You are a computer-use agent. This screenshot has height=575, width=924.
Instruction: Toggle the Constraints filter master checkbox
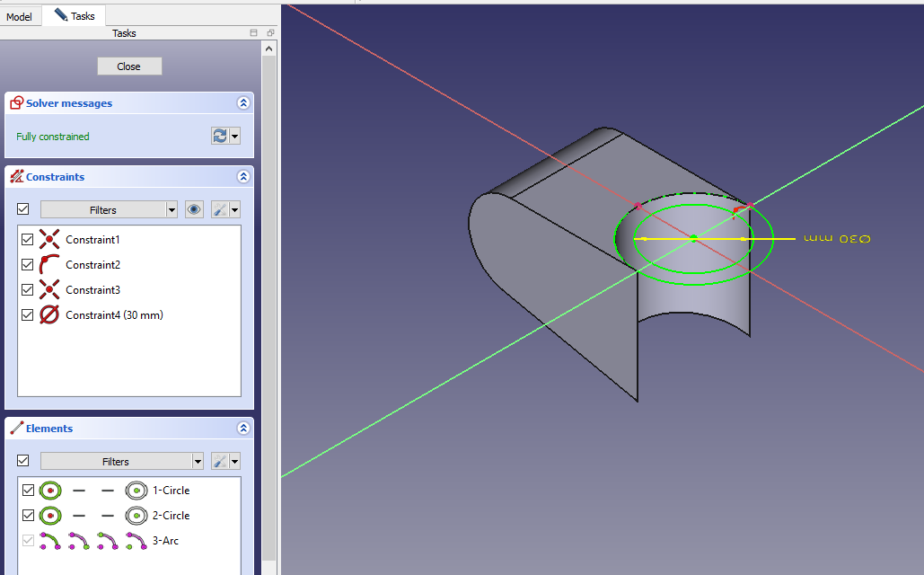pos(23,209)
